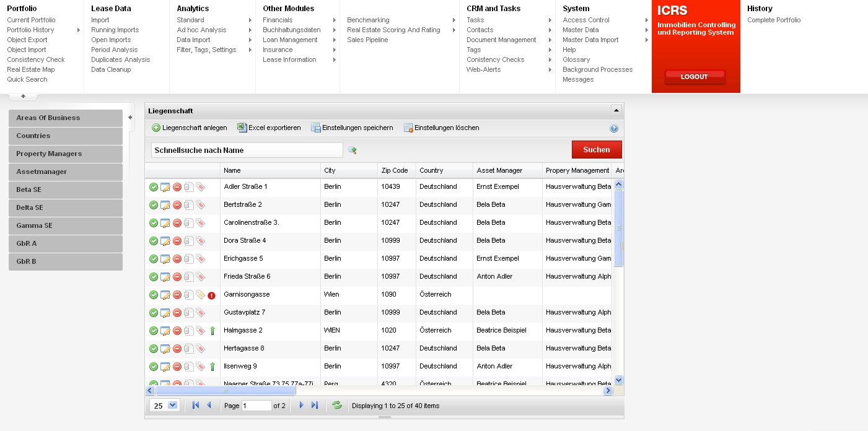Click red delete icon for Dora Straße 4
Image resolution: width=868 pixels, height=431 pixels.
(177, 241)
